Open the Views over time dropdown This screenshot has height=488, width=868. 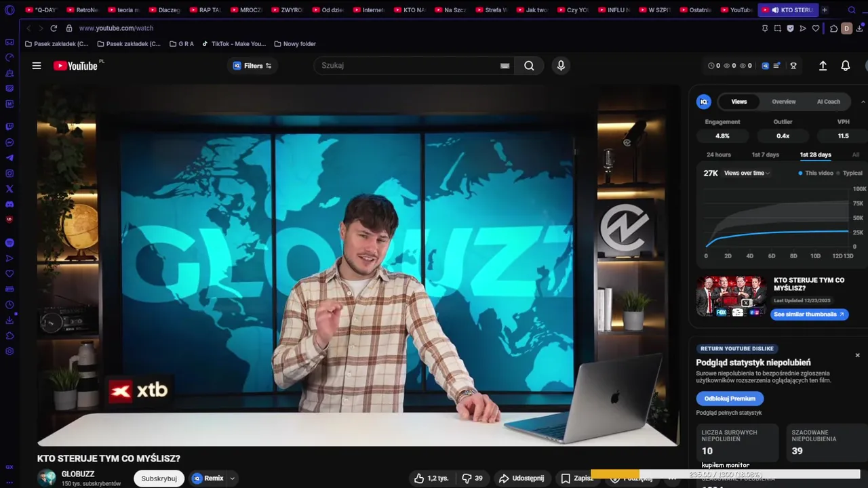pyautogui.click(x=747, y=173)
